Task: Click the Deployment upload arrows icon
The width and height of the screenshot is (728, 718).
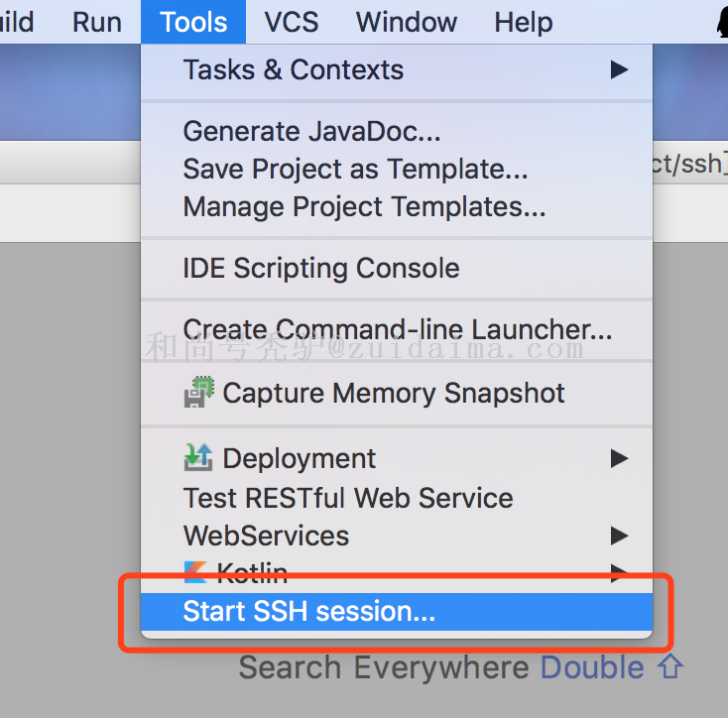Action: pyautogui.click(x=198, y=457)
